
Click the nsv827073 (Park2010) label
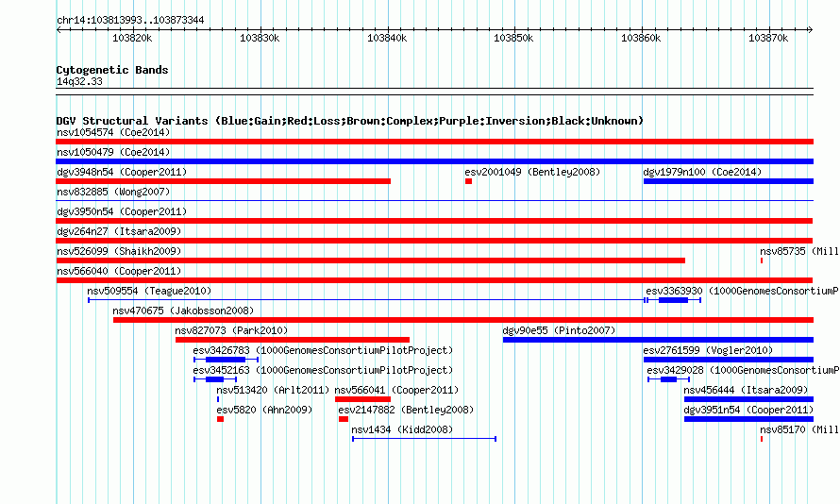231,330
